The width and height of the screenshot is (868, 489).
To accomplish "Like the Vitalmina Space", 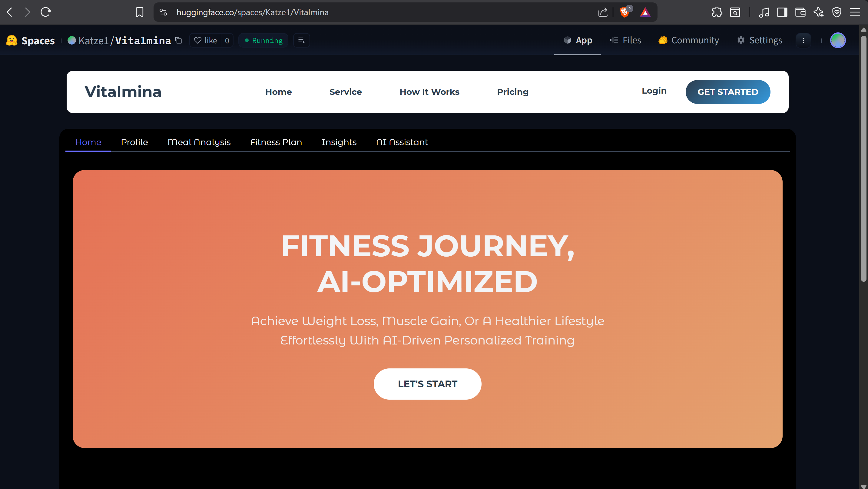I will pyautogui.click(x=206, y=40).
